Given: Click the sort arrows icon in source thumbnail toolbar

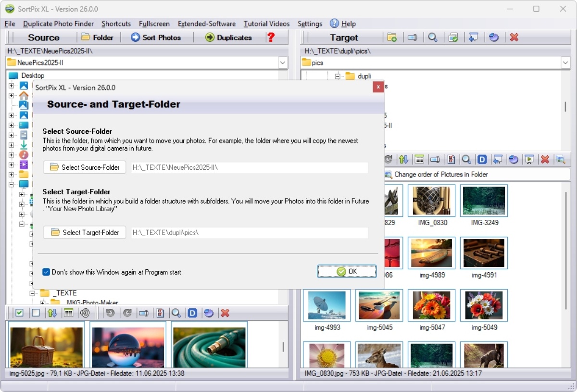Looking at the screenshot, I should 52,313.
